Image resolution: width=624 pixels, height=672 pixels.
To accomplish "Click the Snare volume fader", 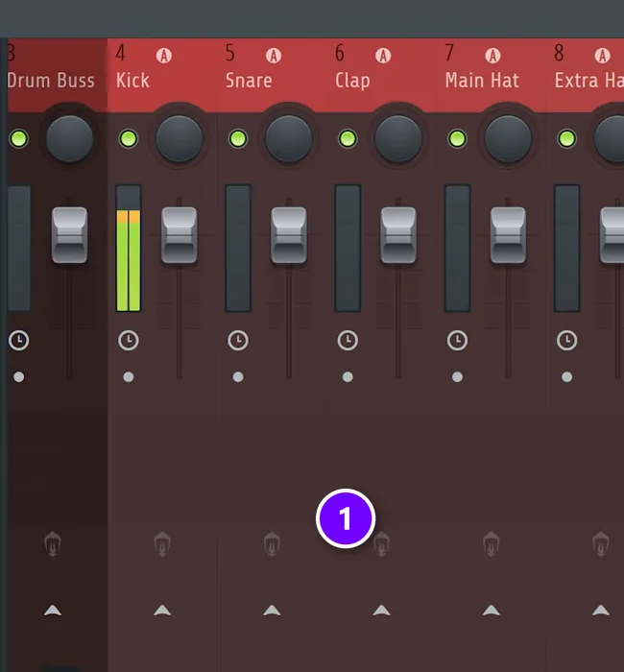I will coord(289,235).
